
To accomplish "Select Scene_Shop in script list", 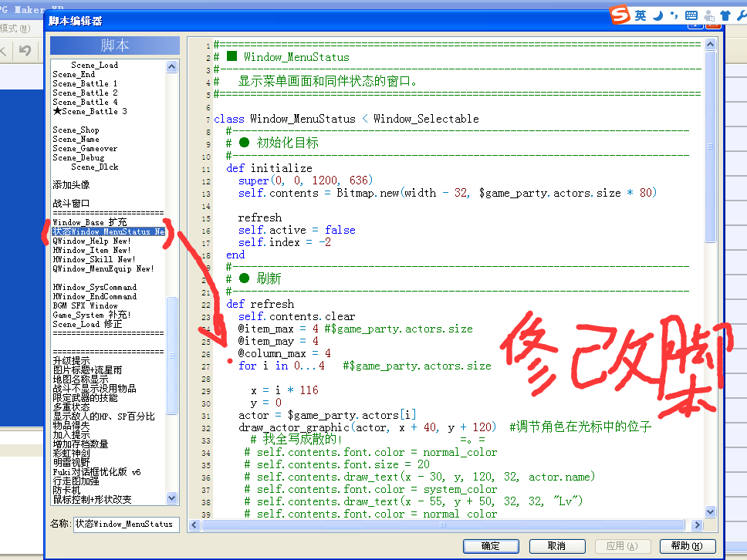I will (x=76, y=130).
